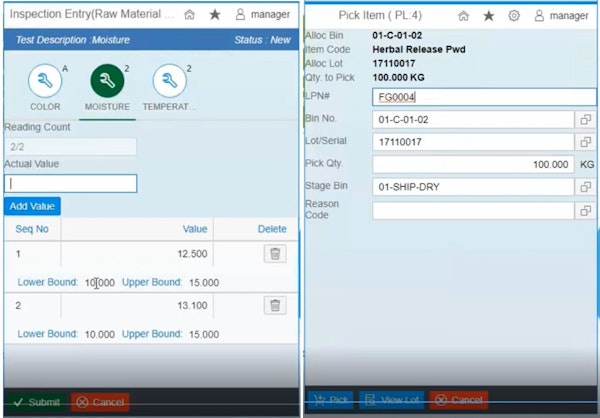This screenshot has height=418, width=600.
Task: Switch to the COLOR tab label
Action: (x=45, y=107)
